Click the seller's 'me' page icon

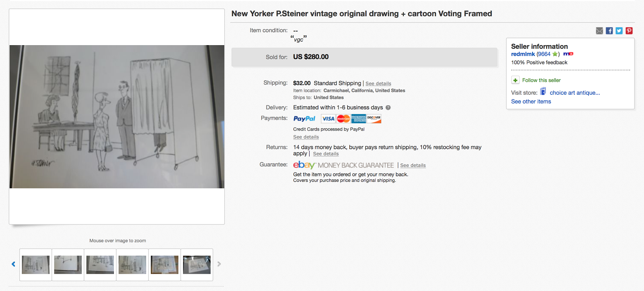click(x=568, y=54)
